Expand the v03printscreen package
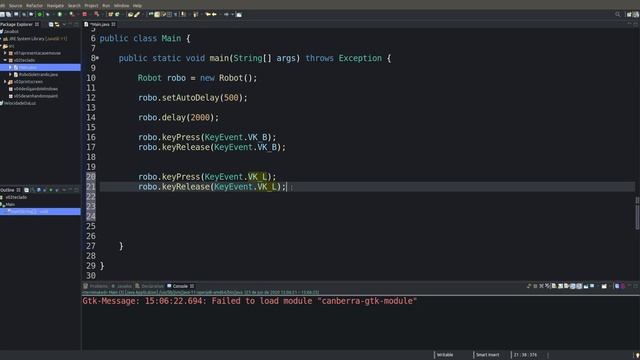 pyautogui.click(x=5, y=82)
